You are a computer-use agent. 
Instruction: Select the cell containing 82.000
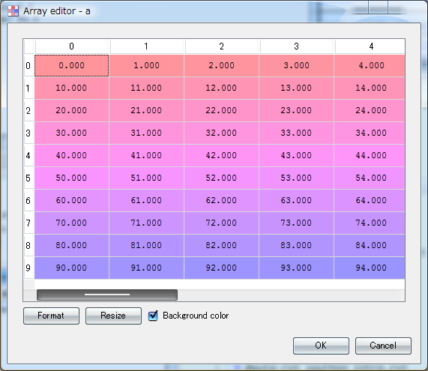(x=222, y=246)
